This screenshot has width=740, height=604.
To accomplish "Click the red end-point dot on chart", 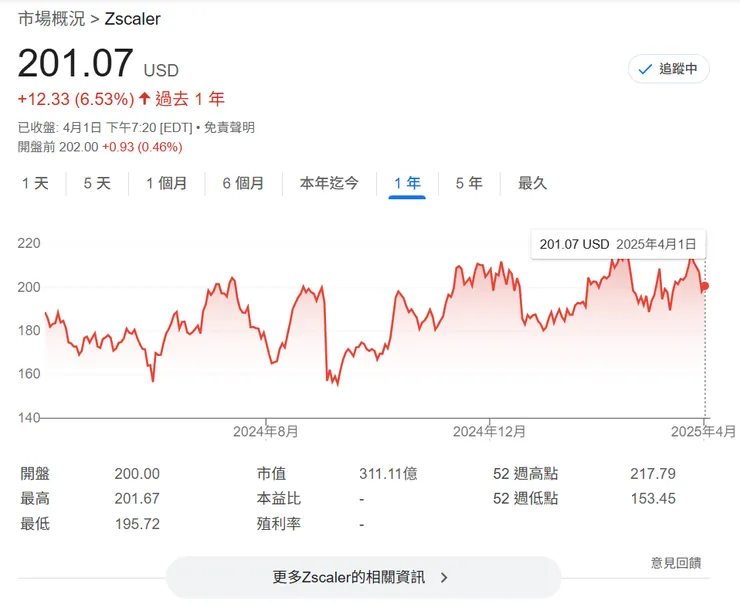I will [x=705, y=286].
